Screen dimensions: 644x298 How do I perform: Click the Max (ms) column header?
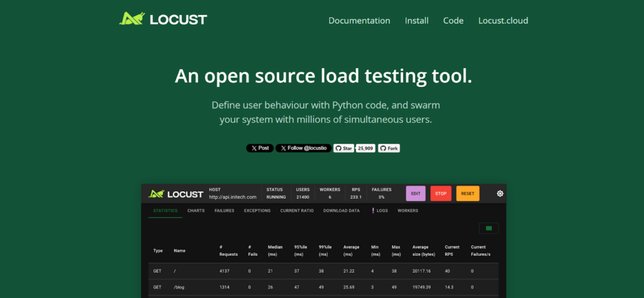396,251
